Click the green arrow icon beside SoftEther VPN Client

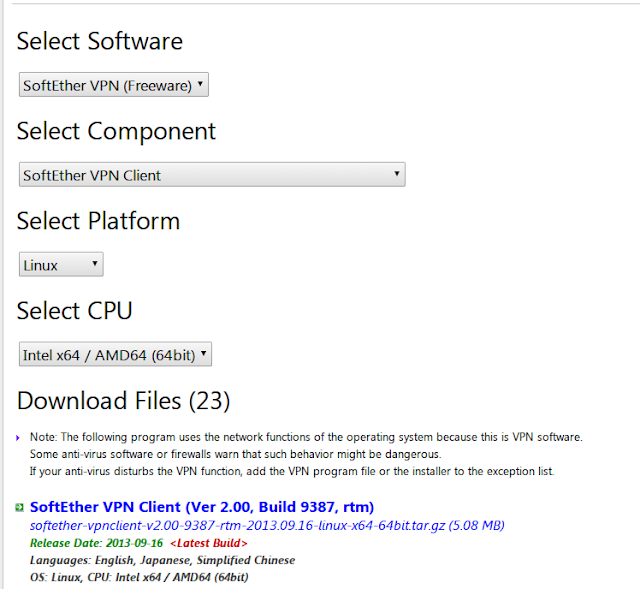pyautogui.click(x=19, y=507)
